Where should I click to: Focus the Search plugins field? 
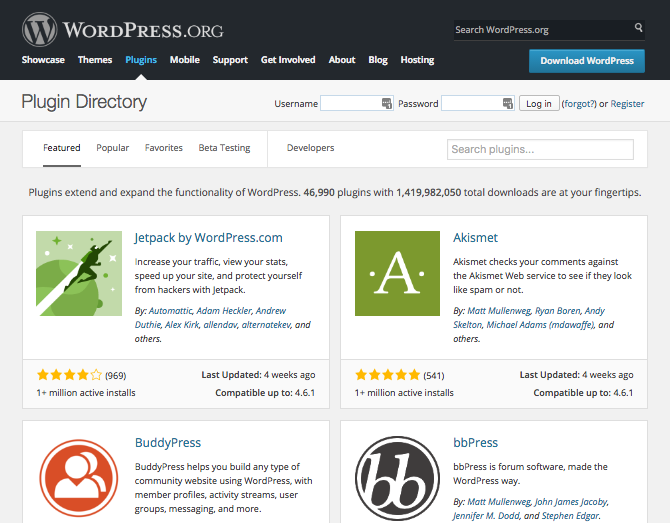pos(540,150)
